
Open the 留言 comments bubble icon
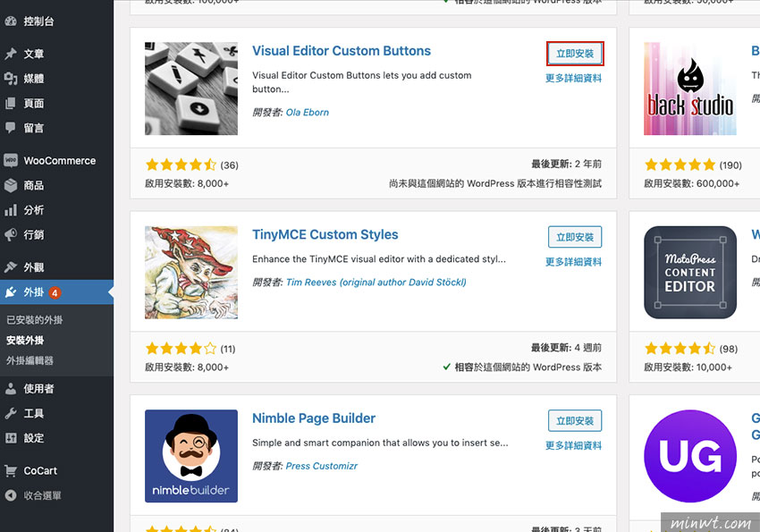11,128
